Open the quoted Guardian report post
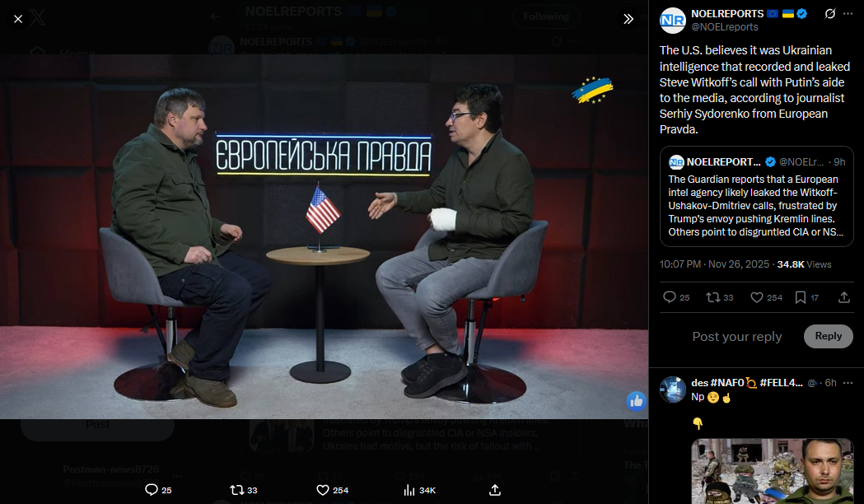The image size is (864, 504). tap(757, 196)
